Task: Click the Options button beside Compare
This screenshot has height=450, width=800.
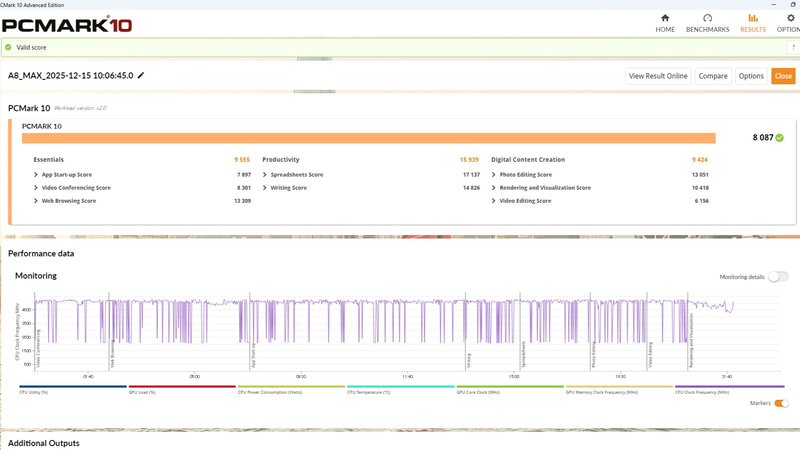Action: click(751, 76)
